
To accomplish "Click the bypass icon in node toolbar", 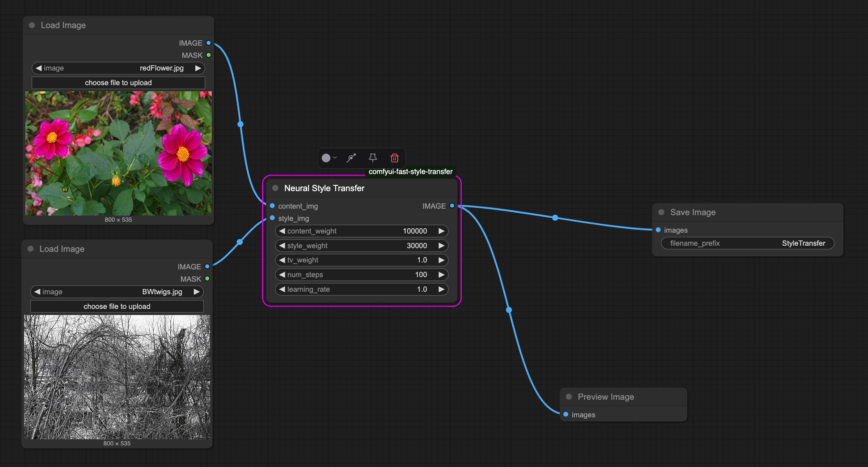I will (x=351, y=158).
